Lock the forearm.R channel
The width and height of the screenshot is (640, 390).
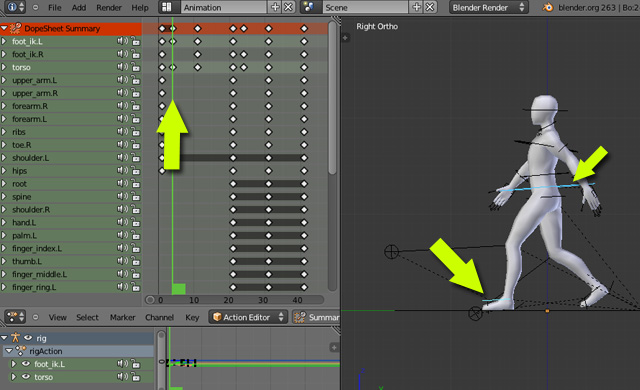pos(135,106)
